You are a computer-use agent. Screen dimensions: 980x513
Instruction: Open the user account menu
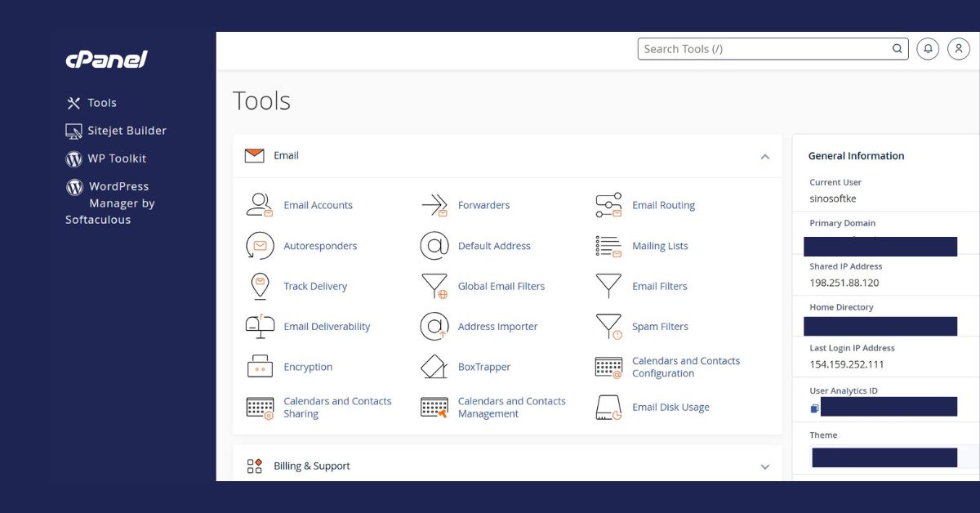(958, 48)
